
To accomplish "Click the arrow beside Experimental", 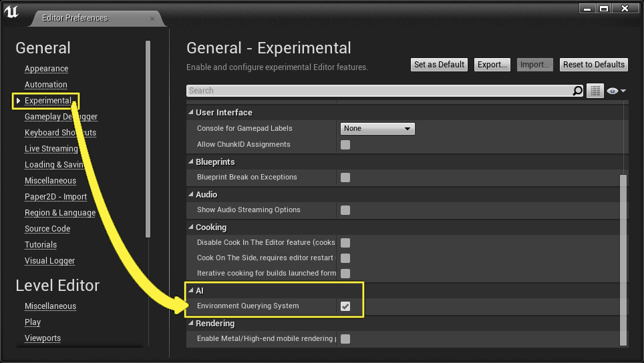I will coord(19,101).
